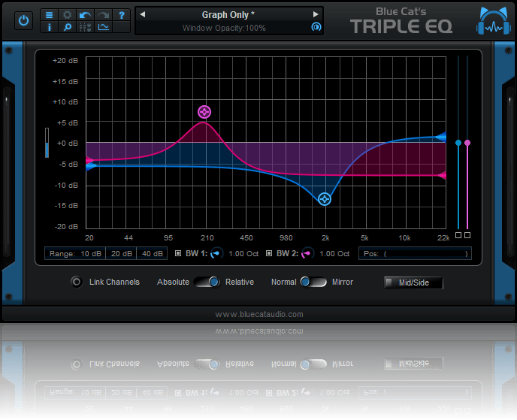Click the blue low-shelf arrow at left edge

[90, 167]
